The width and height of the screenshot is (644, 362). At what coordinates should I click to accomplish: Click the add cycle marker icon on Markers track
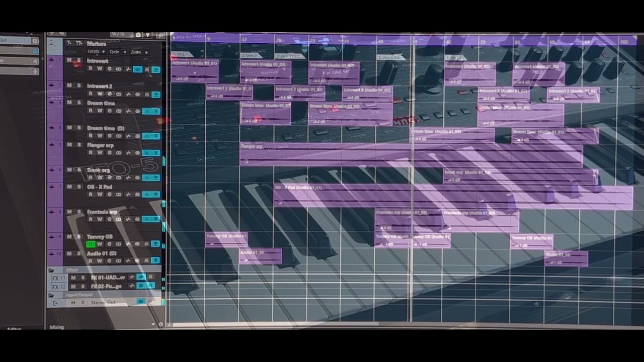[x=79, y=43]
